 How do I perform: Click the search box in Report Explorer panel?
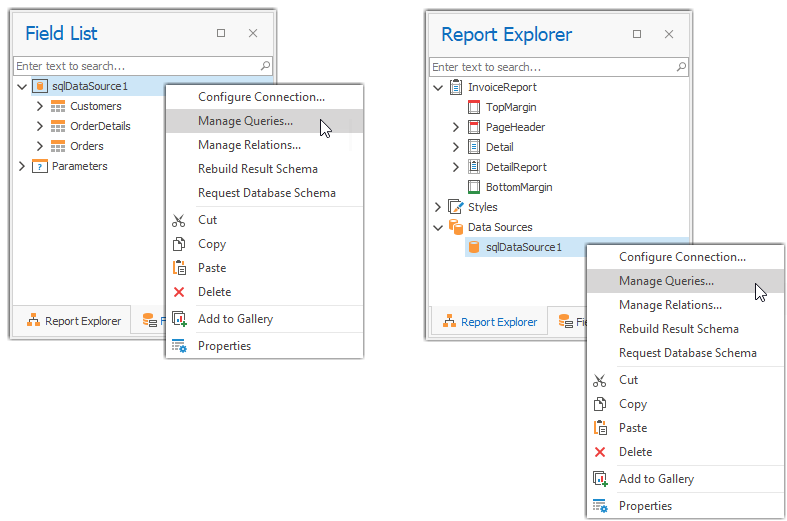(x=550, y=67)
